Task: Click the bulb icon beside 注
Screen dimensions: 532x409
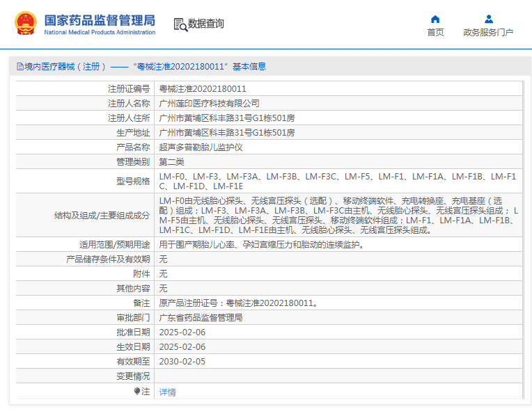Action: pyautogui.click(x=137, y=392)
